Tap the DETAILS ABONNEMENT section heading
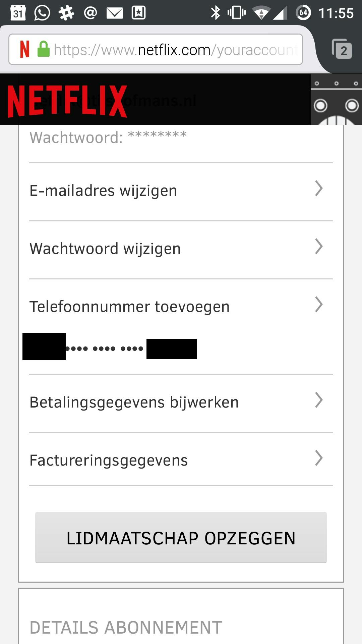Viewport: 362px width, 644px height. tap(126, 628)
